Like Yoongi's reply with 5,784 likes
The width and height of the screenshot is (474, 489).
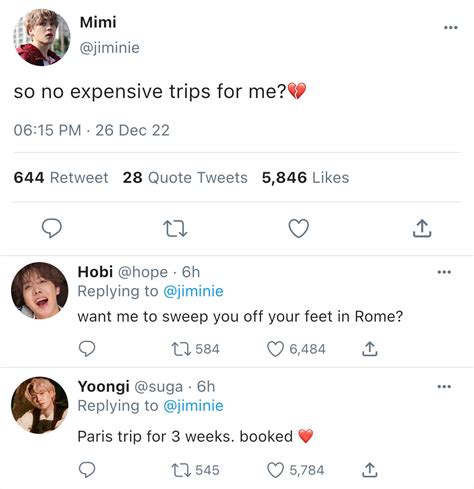click(x=296, y=470)
